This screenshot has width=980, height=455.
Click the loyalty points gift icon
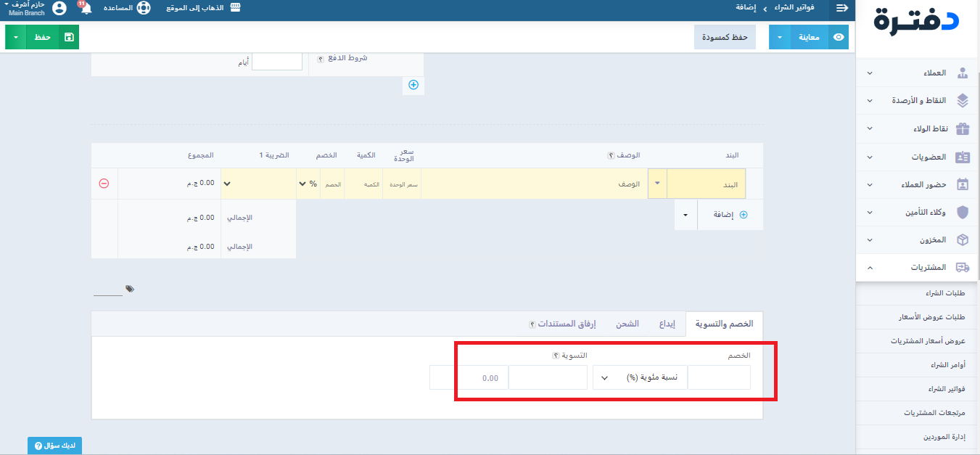(963, 128)
